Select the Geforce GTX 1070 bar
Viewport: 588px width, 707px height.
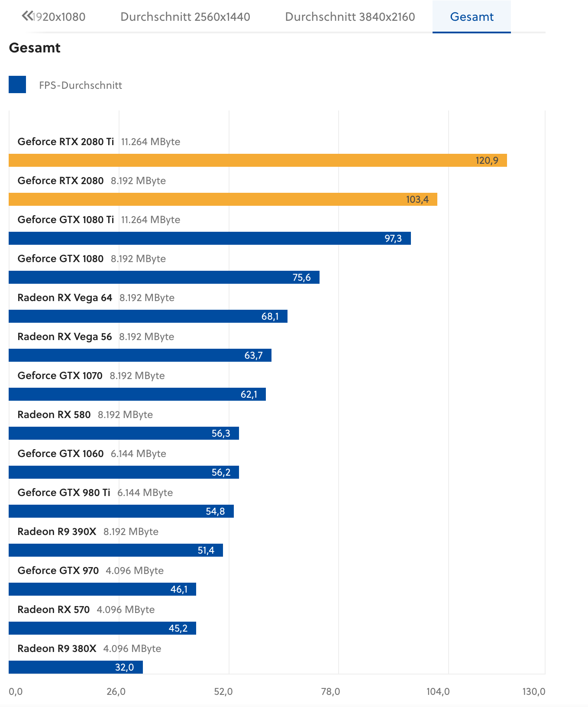click(x=137, y=394)
